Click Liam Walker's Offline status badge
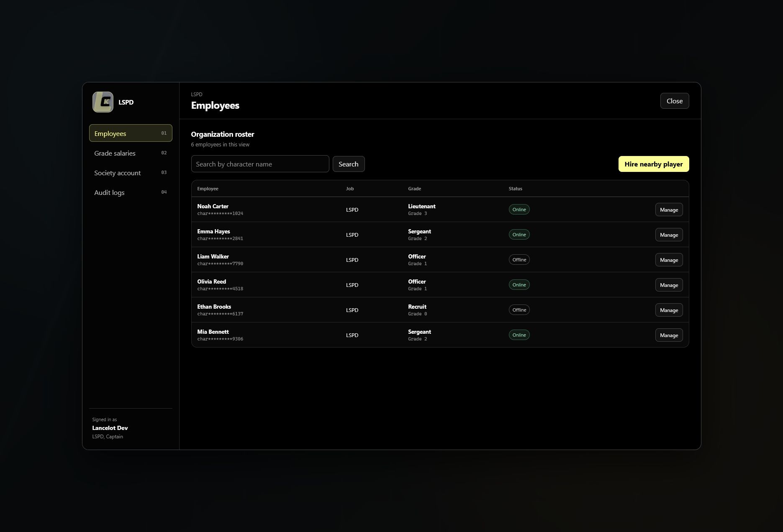 (519, 260)
